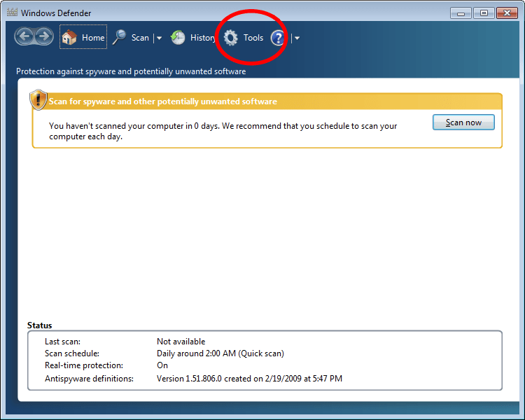
Task: Click the Tools gear icon
Action: tap(231, 38)
